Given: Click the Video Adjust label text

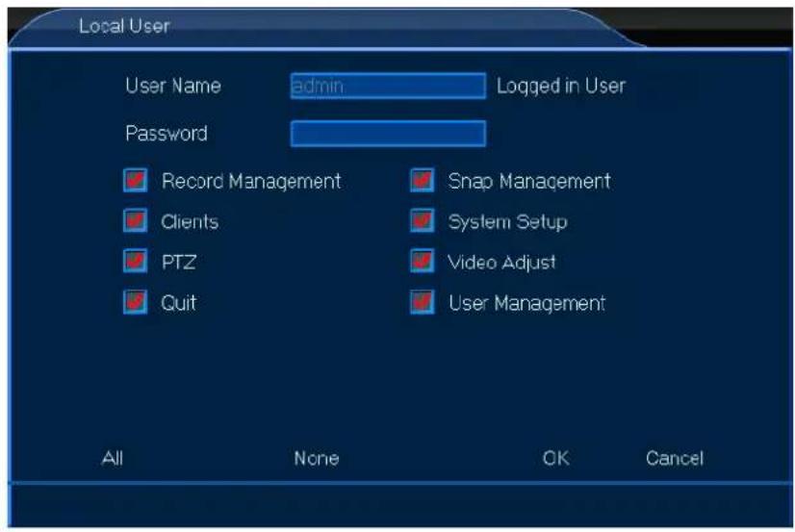Looking at the screenshot, I should point(501,263).
